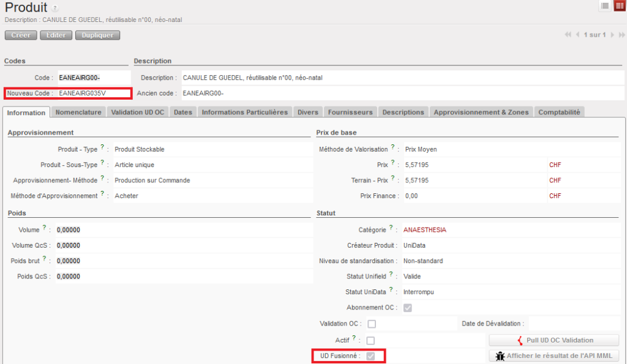Jump to last record arrow
The image size is (627, 364).
tap(621, 35)
